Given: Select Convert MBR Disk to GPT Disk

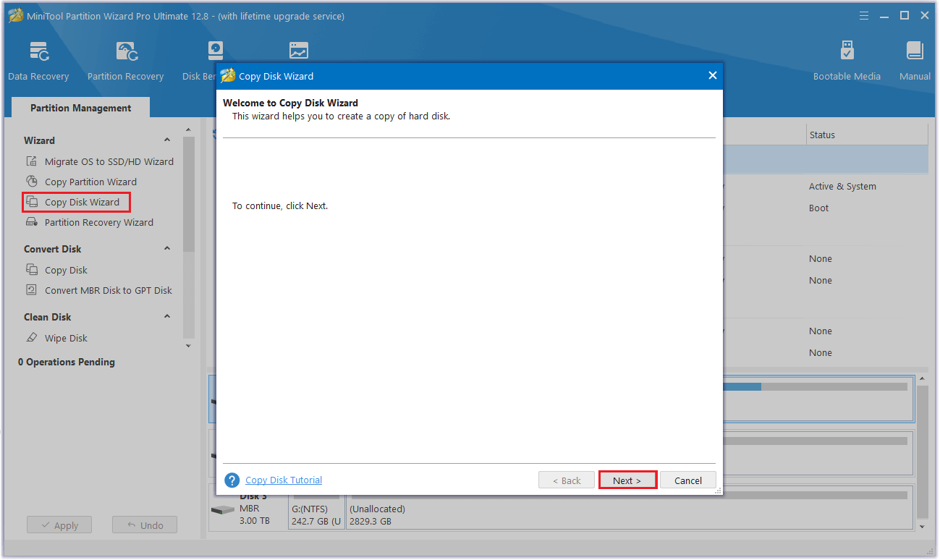Looking at the screenshot, I should click(108, 291).
